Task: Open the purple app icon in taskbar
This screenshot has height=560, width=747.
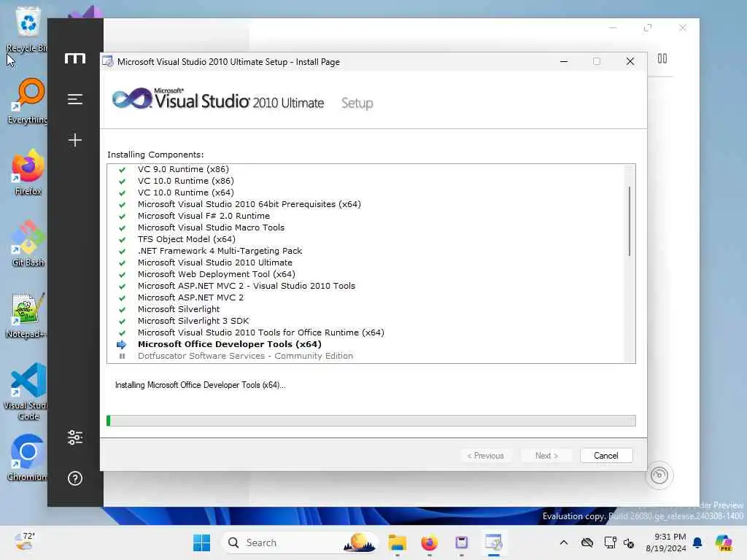Action: point(461,542)
